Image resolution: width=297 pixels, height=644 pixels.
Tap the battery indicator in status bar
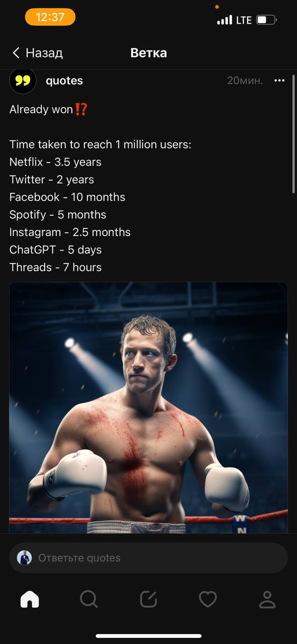pos(266,20)
